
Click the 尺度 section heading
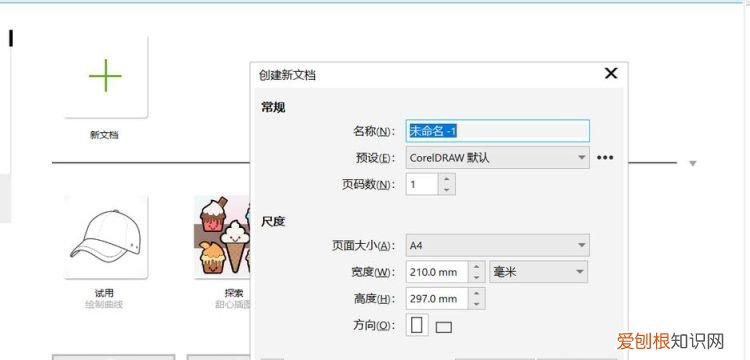[273, 221]
